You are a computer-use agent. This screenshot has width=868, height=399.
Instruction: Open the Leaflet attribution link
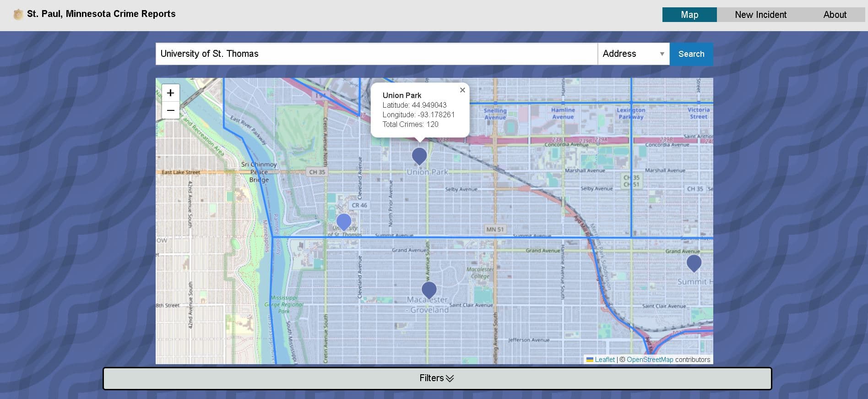click(x=604, y=360)
